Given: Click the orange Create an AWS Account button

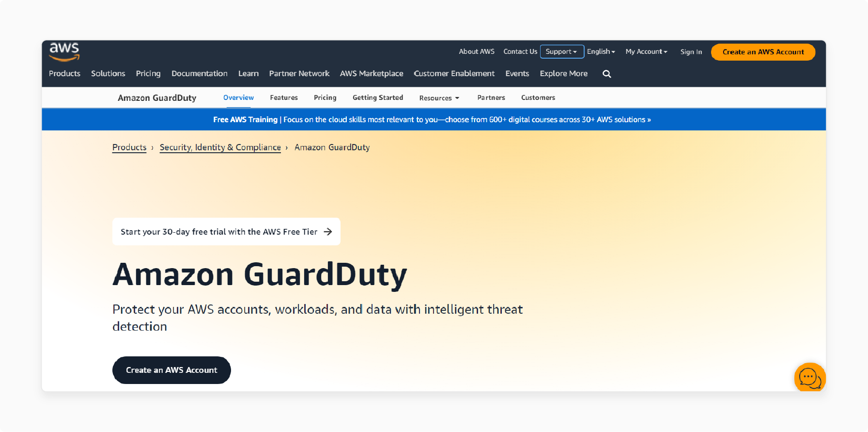Looking at the screenshot, I should [x=763, y=52].
